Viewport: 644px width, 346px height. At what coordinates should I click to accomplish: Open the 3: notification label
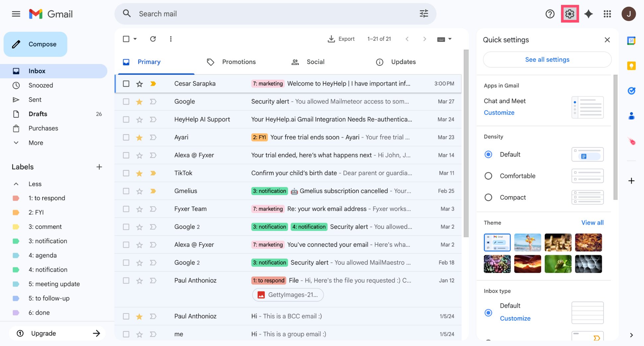[48, 241]
